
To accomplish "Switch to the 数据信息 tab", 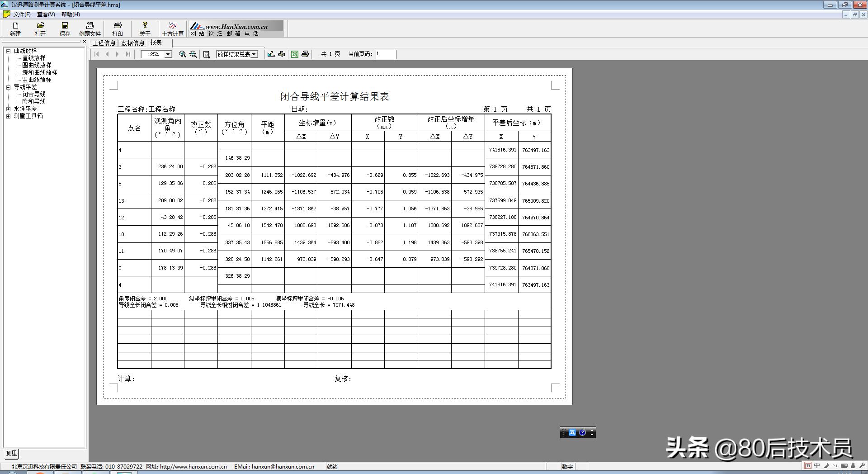I will [133, 43].
